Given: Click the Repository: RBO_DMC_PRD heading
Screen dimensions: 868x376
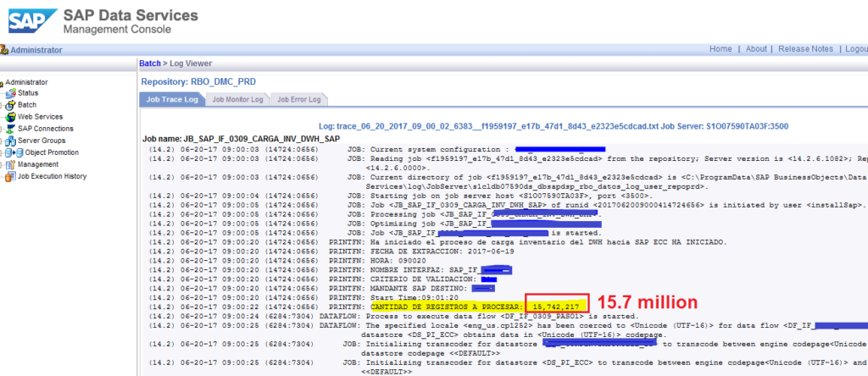Looking at the screenshot, I should coord(198,82).
